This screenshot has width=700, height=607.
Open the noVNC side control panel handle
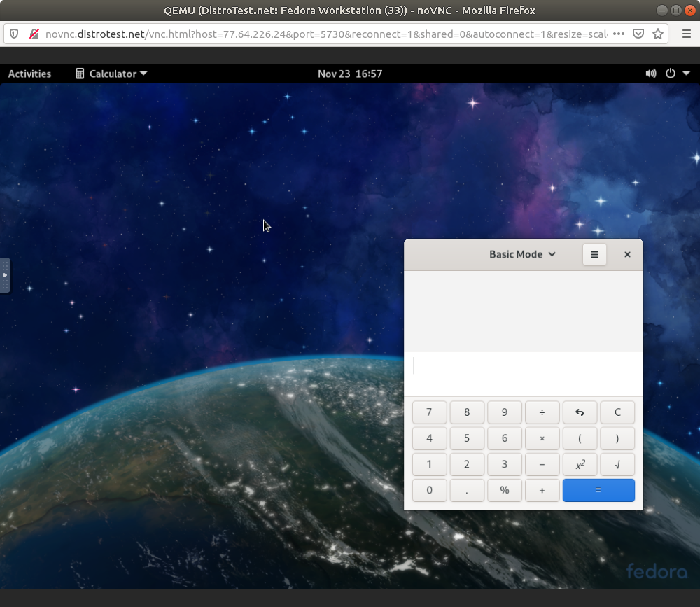5,275
